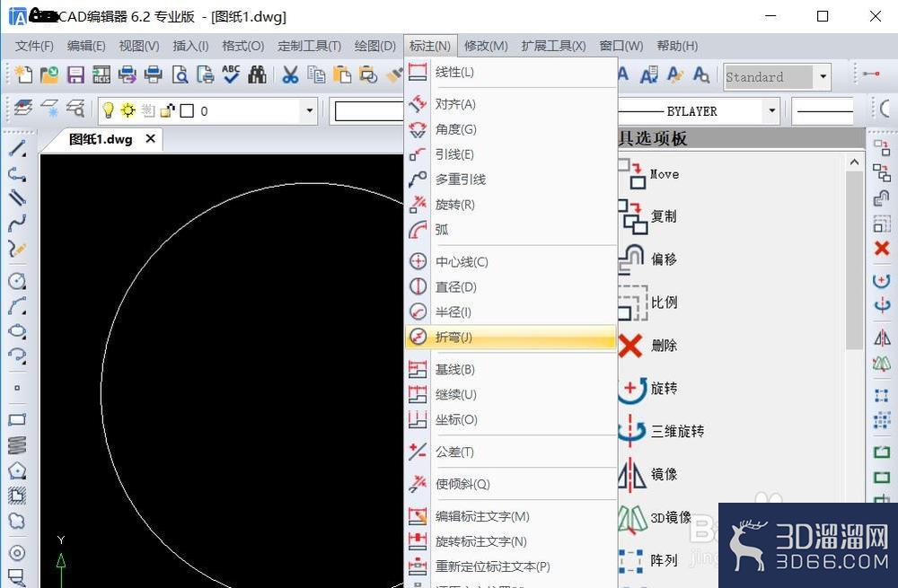Open the 绘图(D) menu
The height and width of the screenshot is (588, 898).
coord(375,46)
